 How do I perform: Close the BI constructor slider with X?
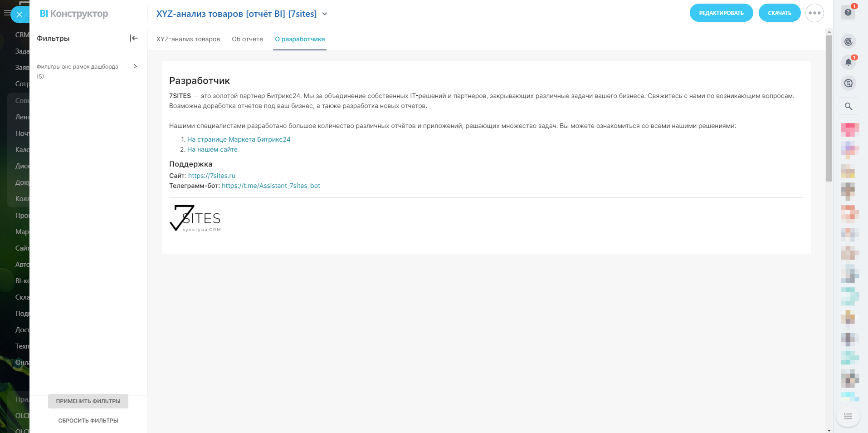point(20,15)
